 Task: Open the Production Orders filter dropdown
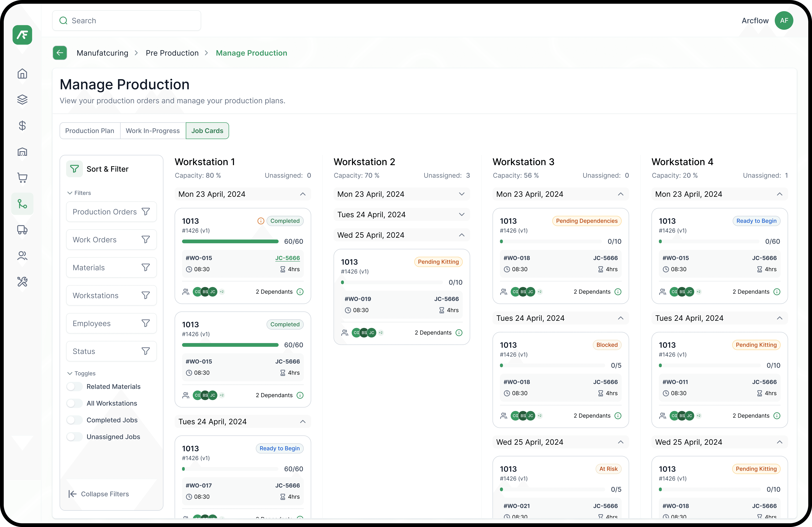111,212
